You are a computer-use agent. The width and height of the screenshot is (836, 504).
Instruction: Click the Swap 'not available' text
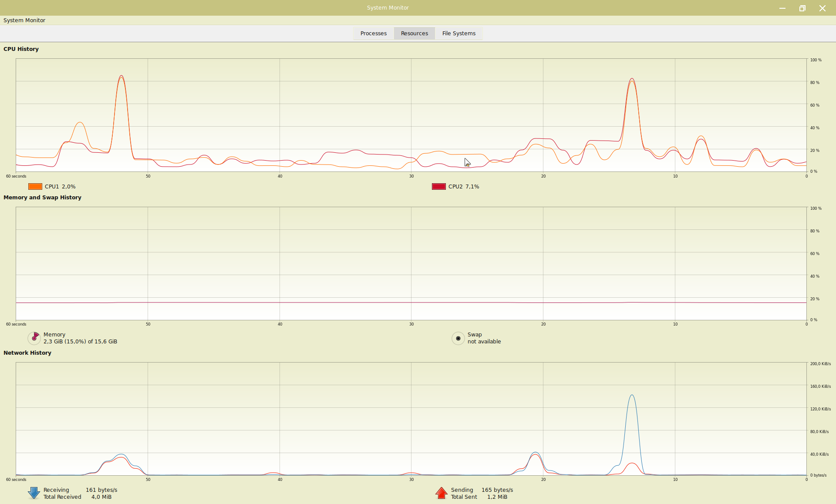(x=484, y=342)
